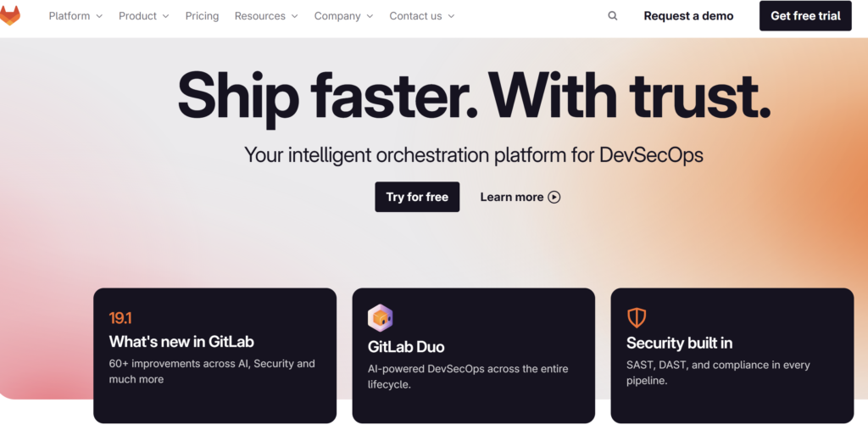
Task: Click 'AI-powered DevSecOps across the entire lifecycle' text
Action: (468, 377)
